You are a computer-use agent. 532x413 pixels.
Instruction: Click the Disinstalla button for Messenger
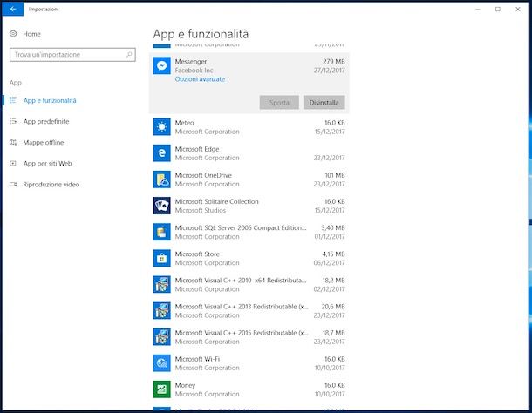[x=324, y=103]
